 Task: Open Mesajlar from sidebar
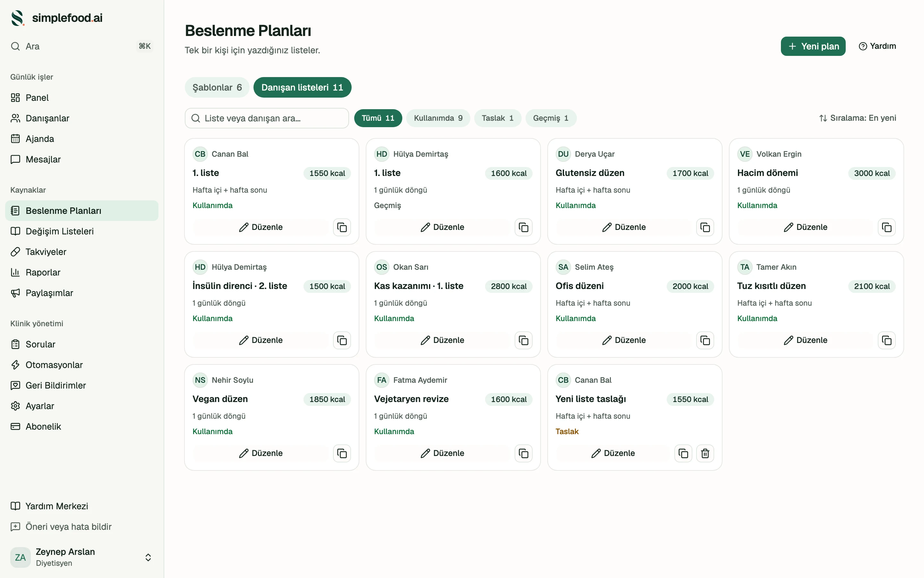point(82,159)
